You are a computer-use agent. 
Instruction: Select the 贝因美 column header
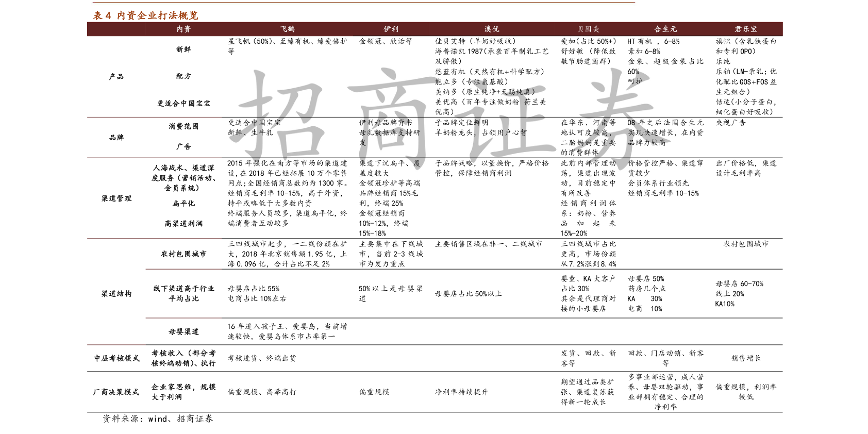[588, 29]
